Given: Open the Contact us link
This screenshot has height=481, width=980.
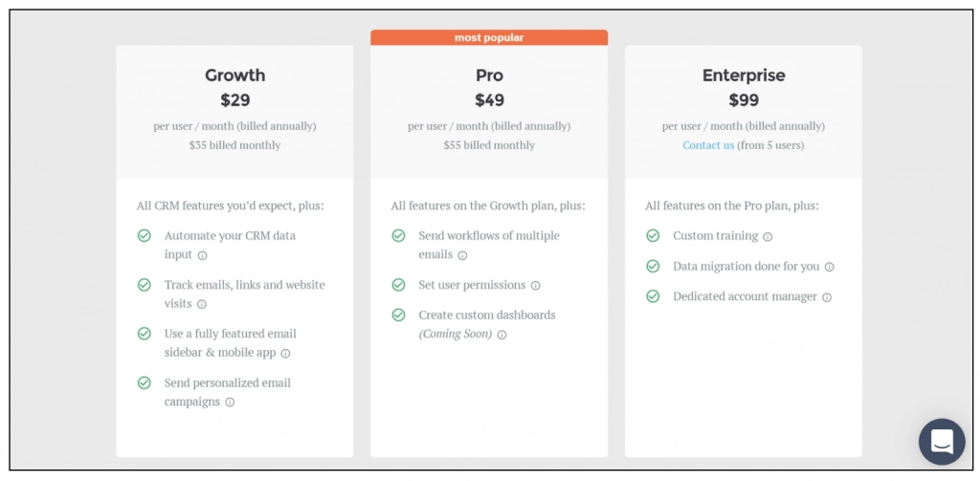Looking at the screenshot, I should (708, 145).
